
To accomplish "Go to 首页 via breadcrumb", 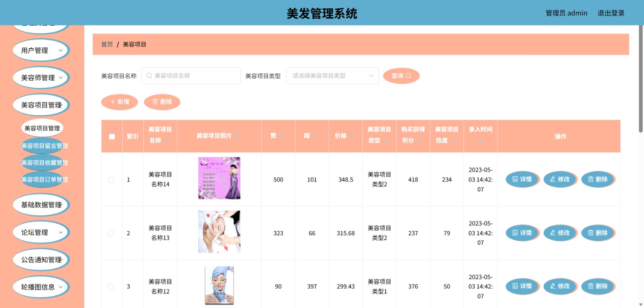I will [107, 44].
